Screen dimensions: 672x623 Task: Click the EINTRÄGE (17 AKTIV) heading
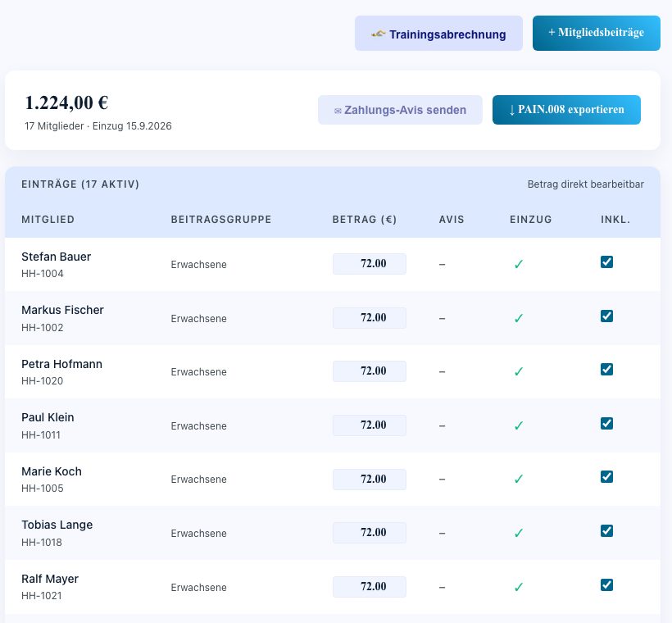(80, 184)
